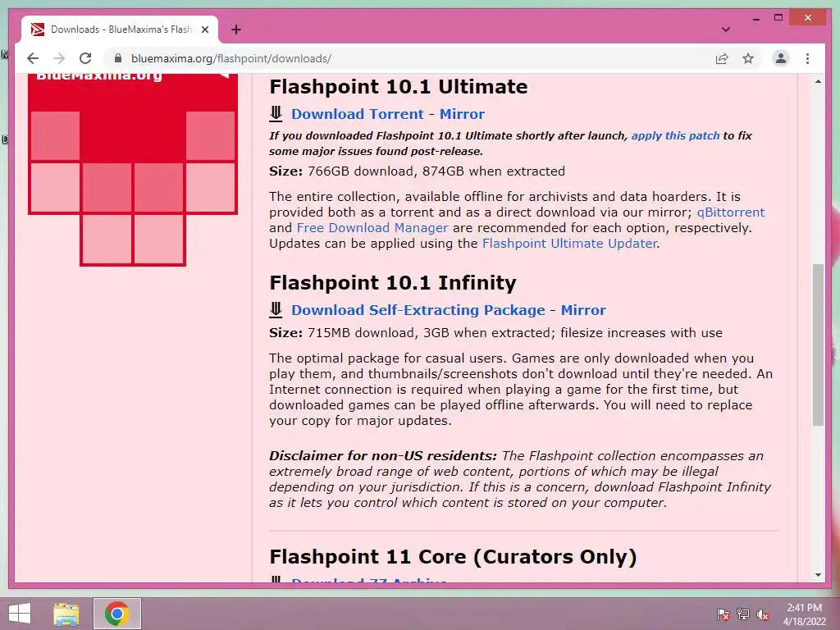Click the forward navigation arrow
The height and width of the screenshot is (630, 840).
click(x=59, y=58)
